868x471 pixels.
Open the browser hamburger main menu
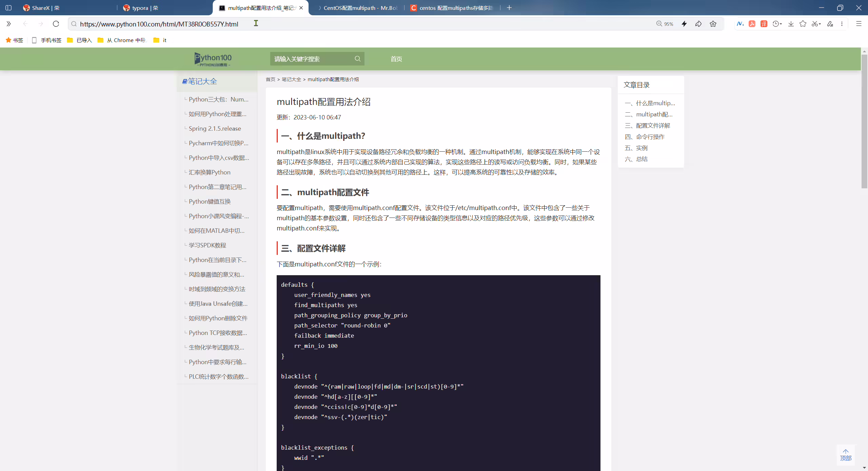tap(859, 24)
